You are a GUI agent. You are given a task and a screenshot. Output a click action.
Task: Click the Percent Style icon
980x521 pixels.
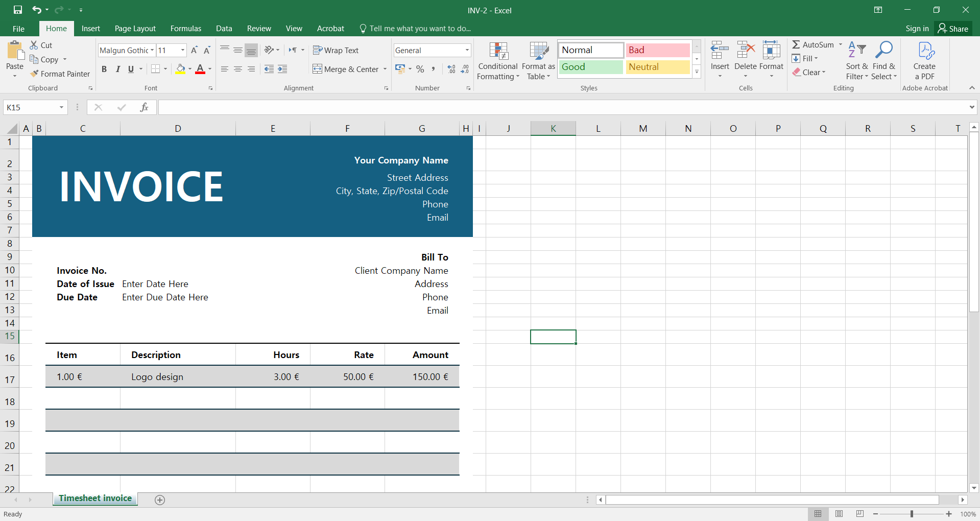pyautogui.click(x=420, y=69)
